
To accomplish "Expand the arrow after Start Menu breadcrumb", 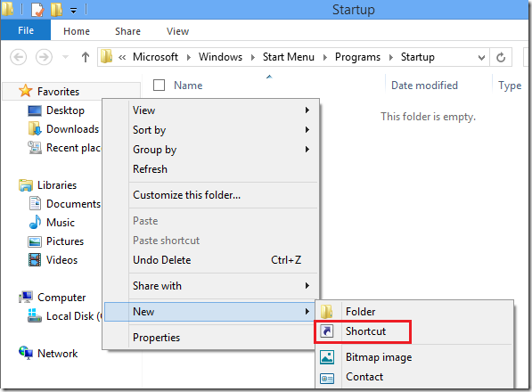I will (x=325, y=57).
